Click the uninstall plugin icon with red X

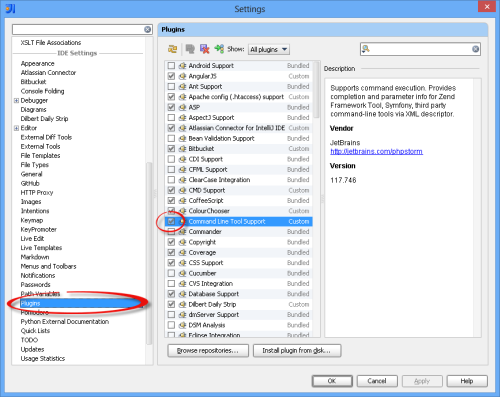click(x=204, y=49)
